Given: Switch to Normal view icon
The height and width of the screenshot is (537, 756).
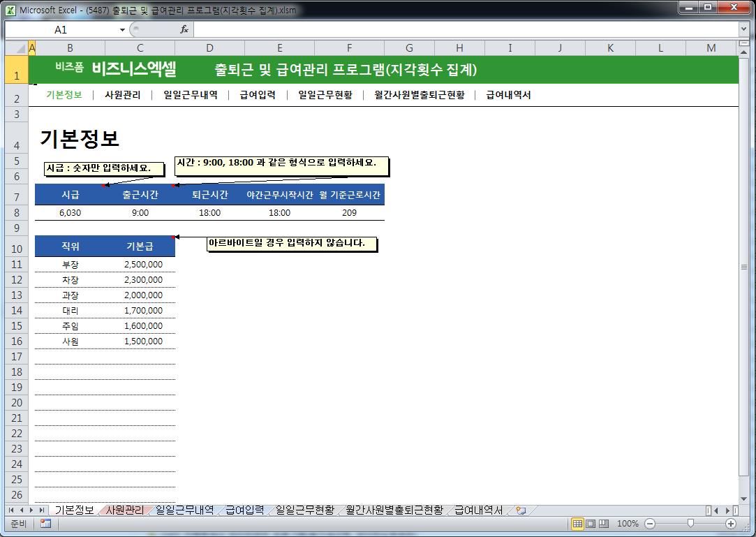Looking at the screenshot, I should click(577, 524).
